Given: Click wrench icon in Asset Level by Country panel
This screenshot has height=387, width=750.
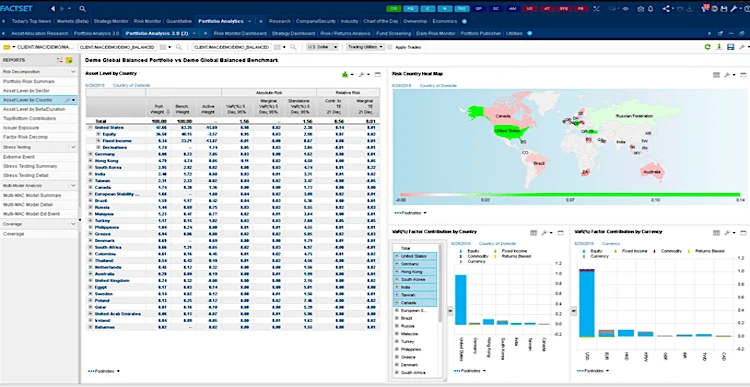Looking at the screenshot, I should coord(361,74).
